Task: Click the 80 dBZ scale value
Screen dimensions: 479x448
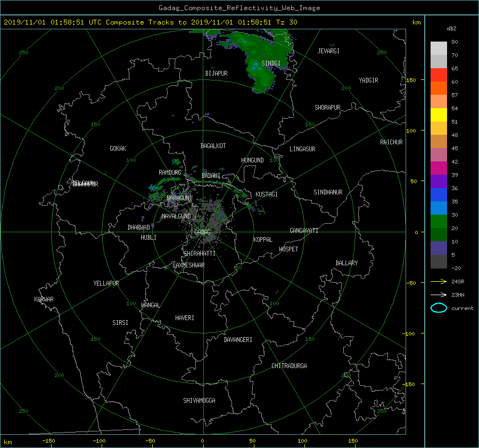Action: (x=455, y=42)
